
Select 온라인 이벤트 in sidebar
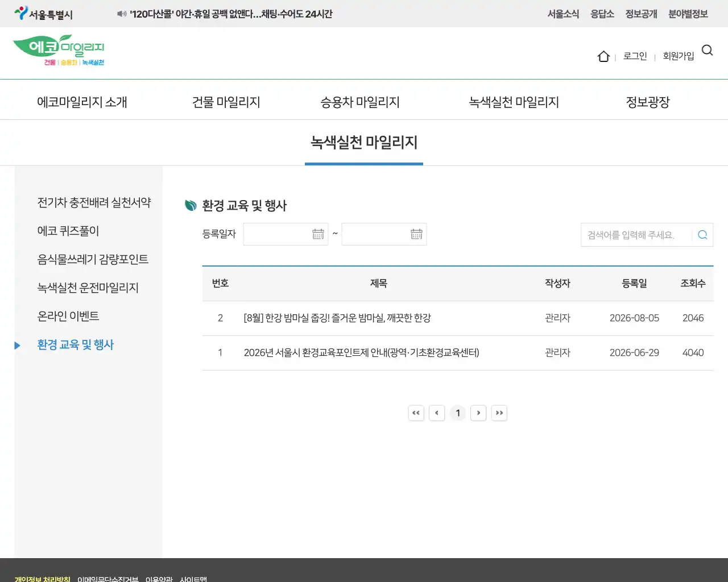tap(68, 317)
